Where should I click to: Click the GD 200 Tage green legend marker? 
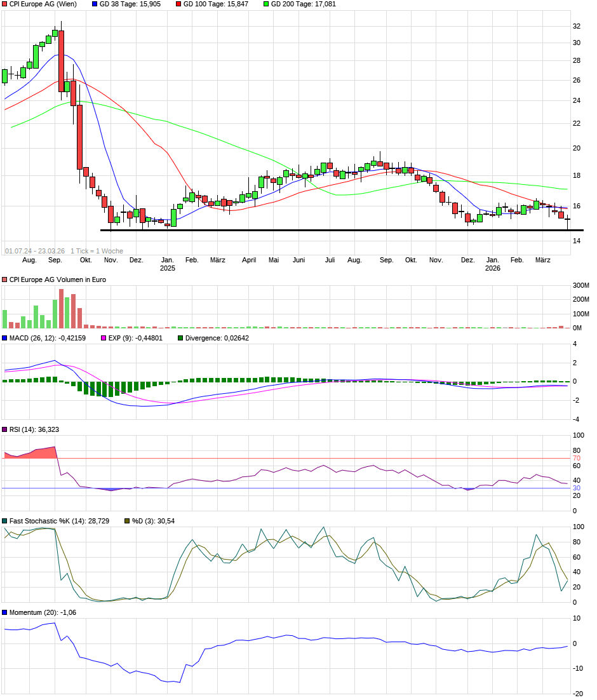click(x=266, y=4)
